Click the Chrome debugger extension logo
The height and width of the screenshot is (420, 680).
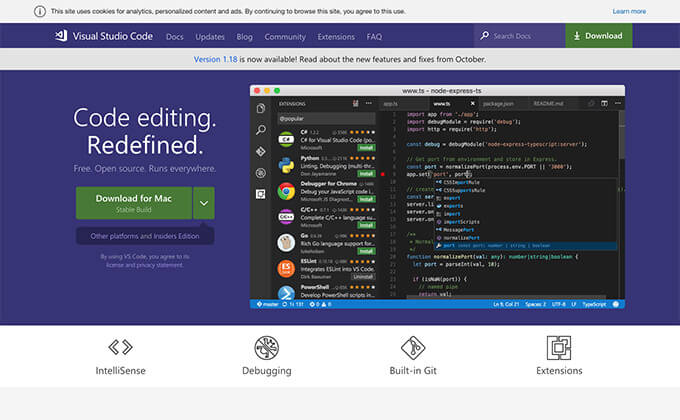[x=286, y=191]
